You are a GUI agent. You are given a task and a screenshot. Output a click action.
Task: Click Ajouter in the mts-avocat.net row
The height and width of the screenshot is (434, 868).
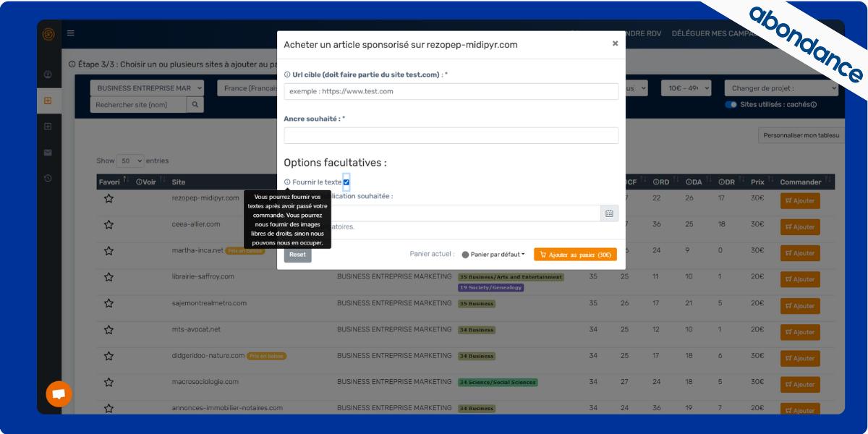pyautogui.click(x=800, y=332)
